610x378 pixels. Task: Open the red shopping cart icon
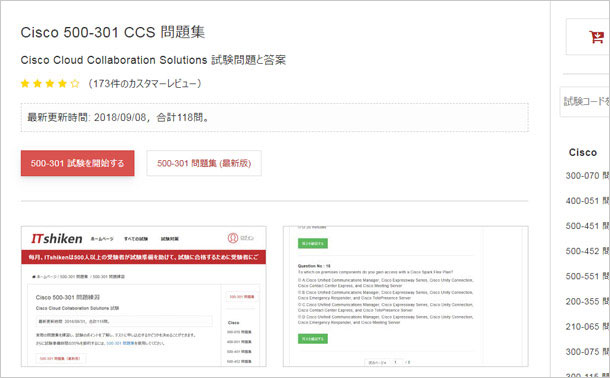pyautogui.click(x=596, y=37)
